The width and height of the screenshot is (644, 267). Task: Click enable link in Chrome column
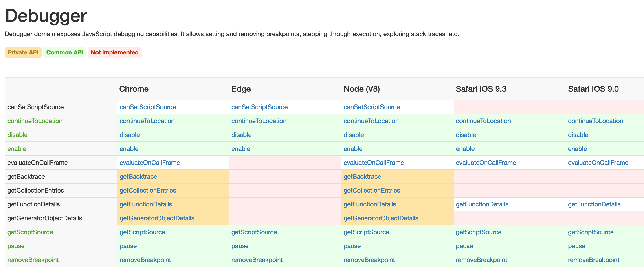pos(129,149)
